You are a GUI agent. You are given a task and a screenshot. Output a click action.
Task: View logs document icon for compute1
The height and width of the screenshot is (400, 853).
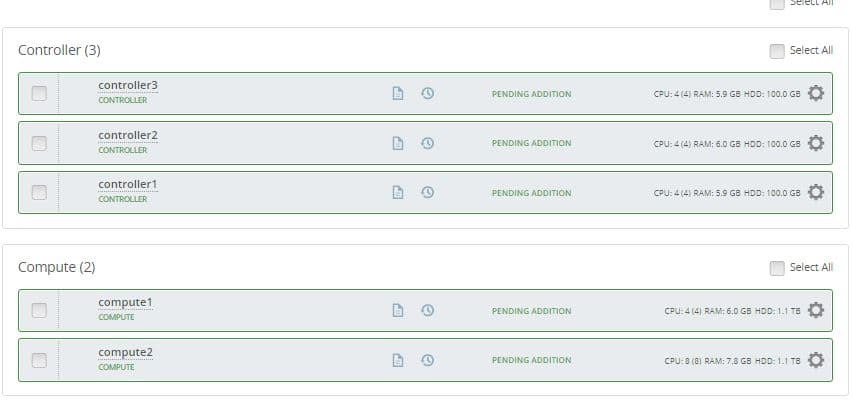click(x=397, y=310)
